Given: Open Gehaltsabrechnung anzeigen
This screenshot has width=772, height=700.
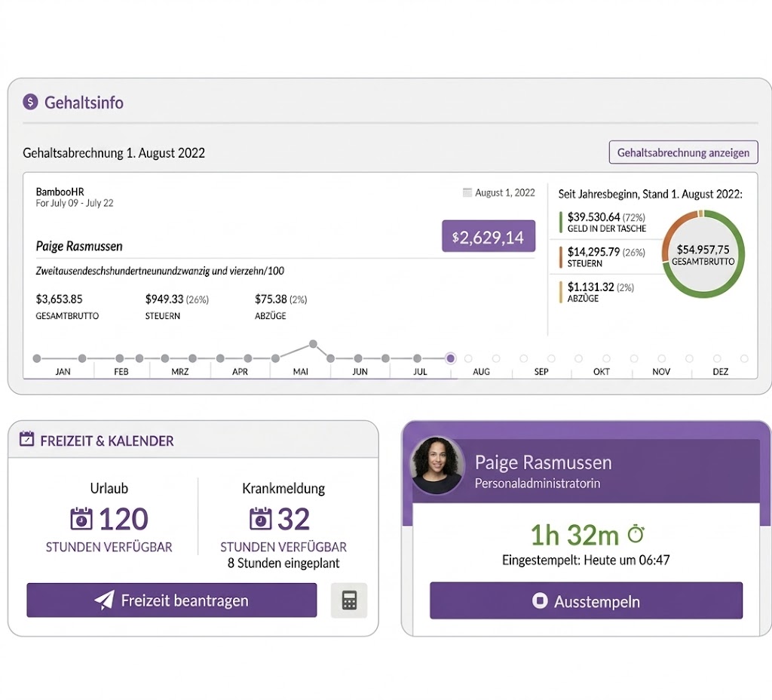Looking at the screenshot, I should [x=683, y=152].
